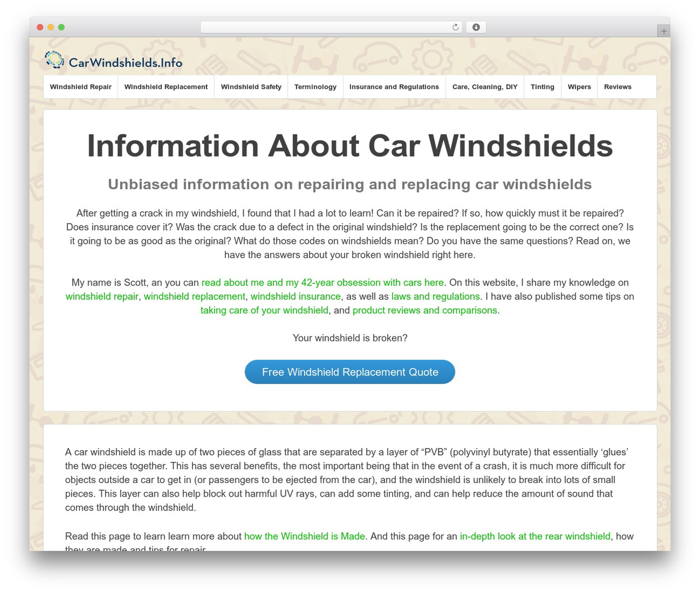Click the Unbiased information subtitle text
700x593 pixels.
(x=350, y=184)
